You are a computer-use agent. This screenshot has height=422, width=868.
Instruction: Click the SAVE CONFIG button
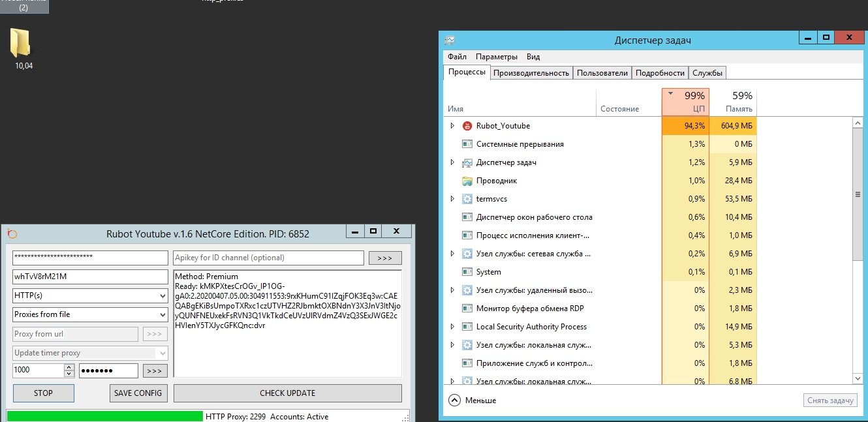(138, 393)
